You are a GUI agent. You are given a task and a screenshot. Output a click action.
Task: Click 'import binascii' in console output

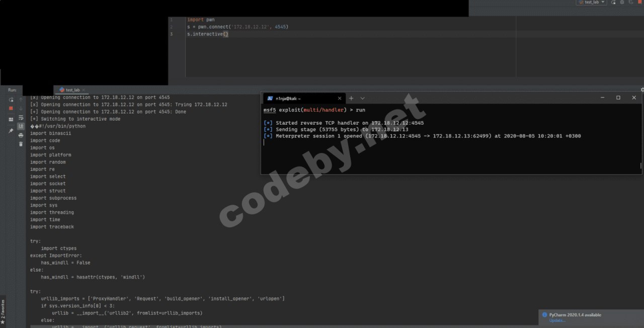point(50,133)
